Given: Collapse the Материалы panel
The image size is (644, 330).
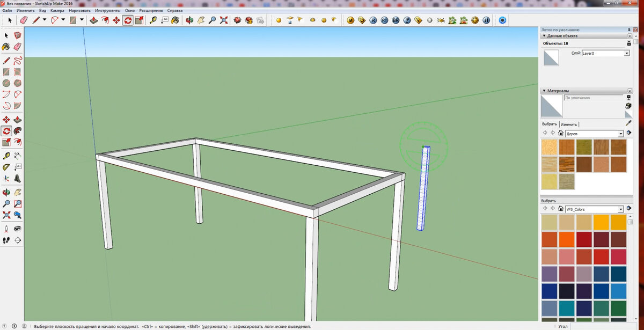Looking at the screenshot, I should [544, 91].
